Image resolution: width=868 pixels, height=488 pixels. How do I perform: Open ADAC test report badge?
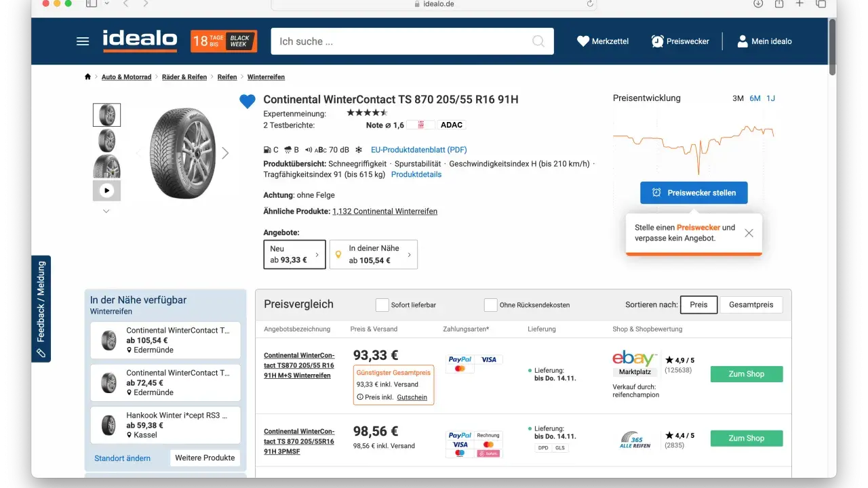[452, 125]
